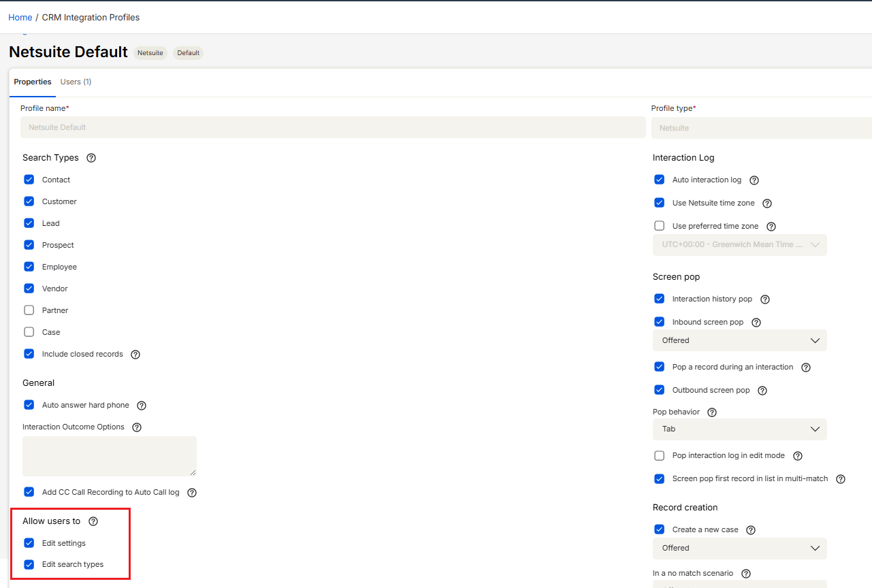Open help icon next to Search Types
Viewport: 872px width, 588px height.
point(91,158)
